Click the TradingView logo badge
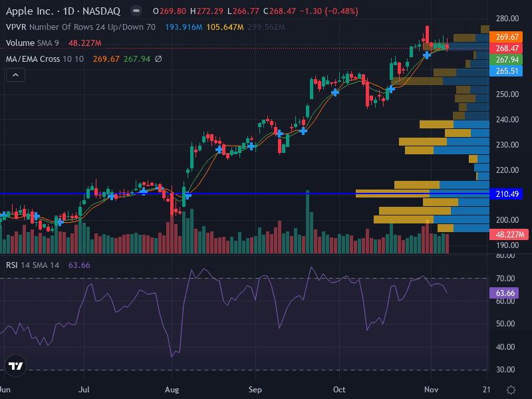532x399 pixels. (x=15, y=366)
